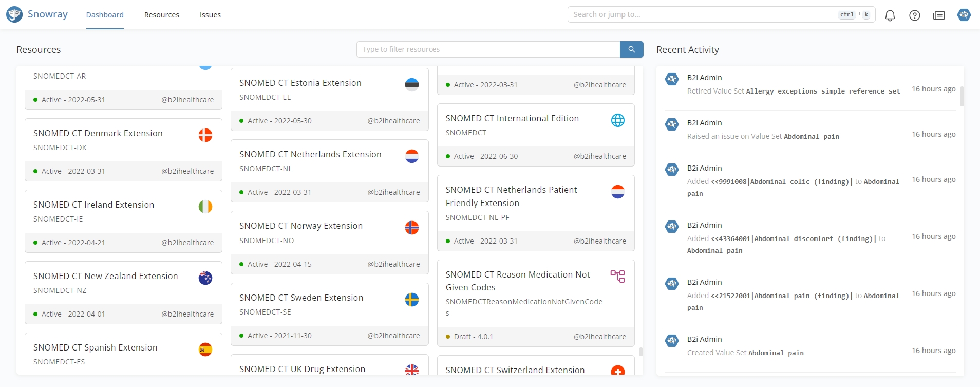980x387 pixels.
Task: Click the Denmark flag icon
Action: pos(205,135)
